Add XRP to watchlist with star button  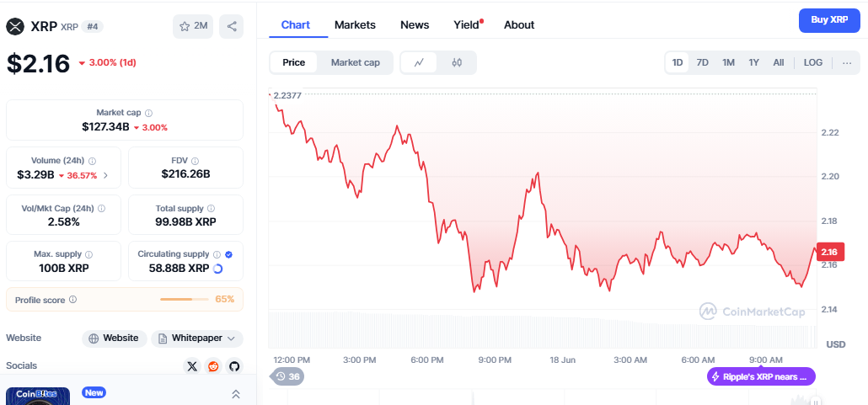tap(193, 26)
